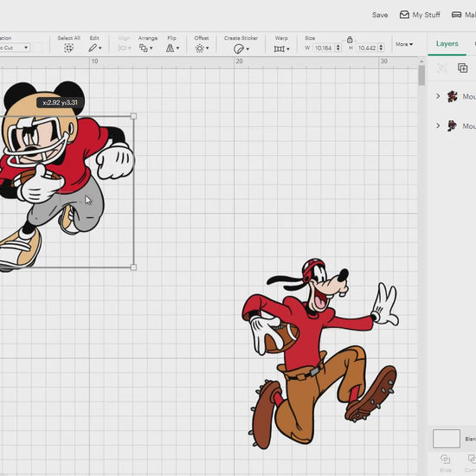Open the Offset tool
The image size is (476, 476).
tap(199, 48)
